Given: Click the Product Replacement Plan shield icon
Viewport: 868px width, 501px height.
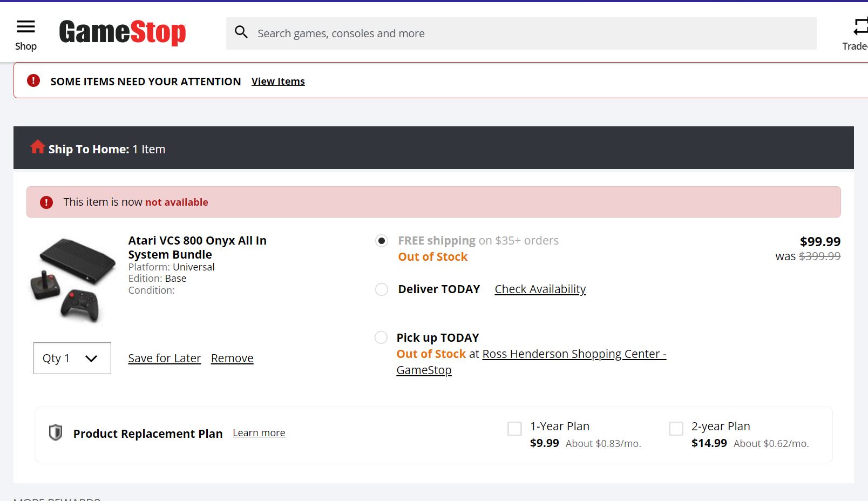Looking at the screenshot, I should tap(56, 433).
